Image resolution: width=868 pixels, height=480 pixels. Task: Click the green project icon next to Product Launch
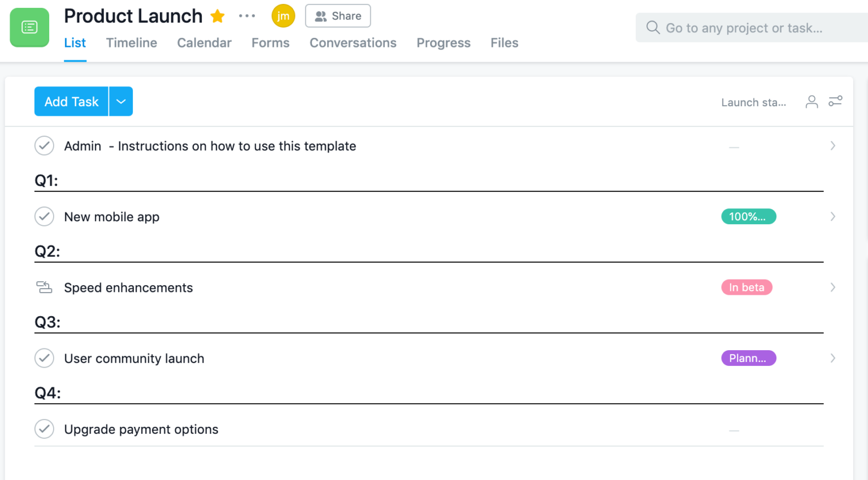(x=29, y=27)
